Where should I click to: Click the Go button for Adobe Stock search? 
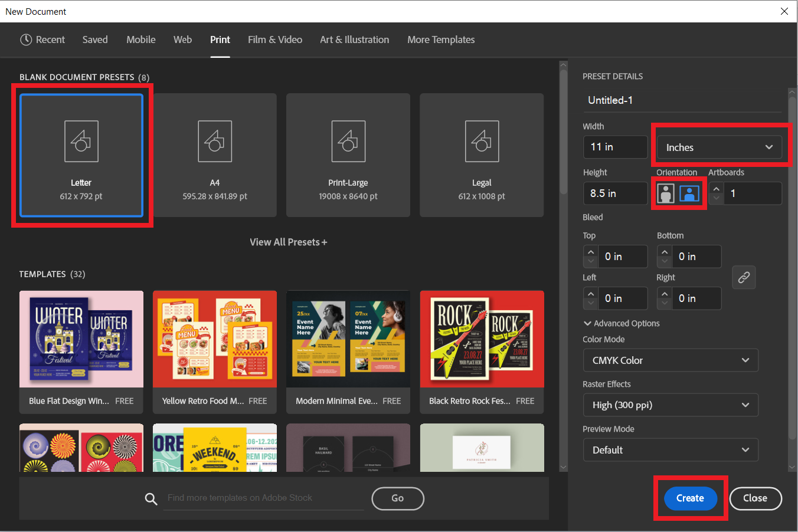click(398, 498)
